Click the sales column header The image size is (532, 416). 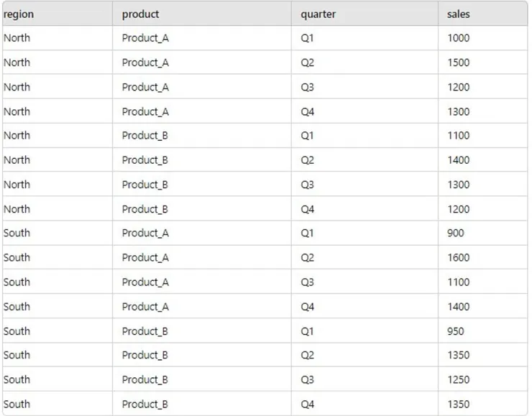pos(458,14)
